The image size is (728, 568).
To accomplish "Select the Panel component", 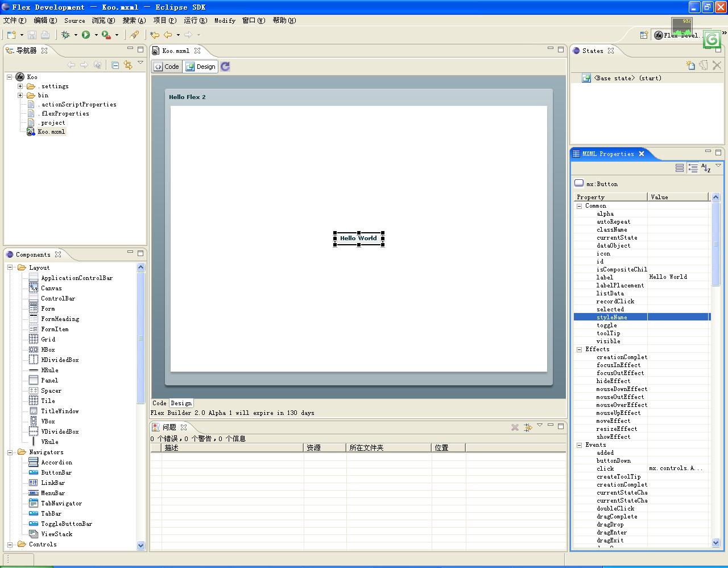I will 49,380.
